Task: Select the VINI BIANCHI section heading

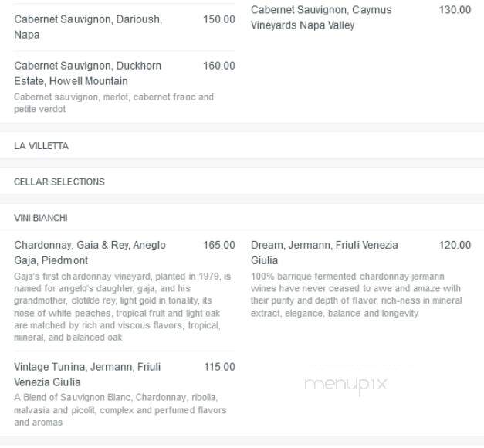Action: point(40,218)
